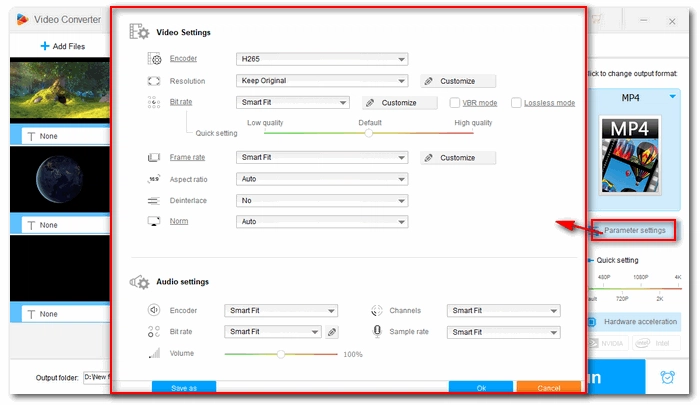The height and width of the screenshot is (405, 700).
Task: Click the Encoder help link
Action: click(183, 58)
